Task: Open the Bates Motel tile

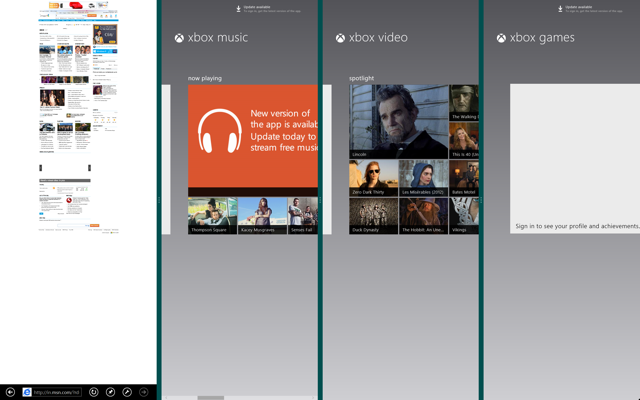Action: [464, 178]
